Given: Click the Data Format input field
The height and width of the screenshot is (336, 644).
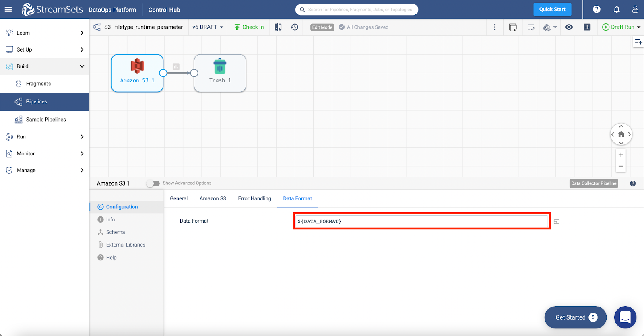Looking at the screenshot, I should tap(422, 221).
